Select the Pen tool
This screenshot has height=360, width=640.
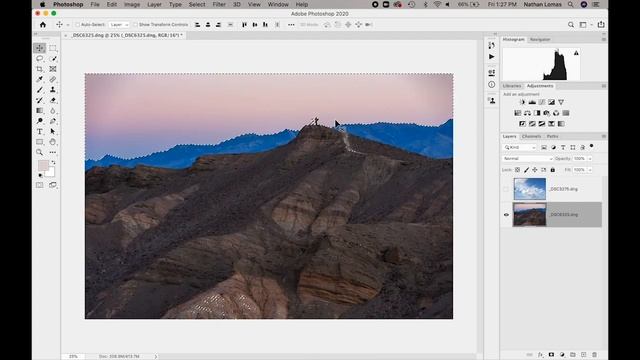53,121
